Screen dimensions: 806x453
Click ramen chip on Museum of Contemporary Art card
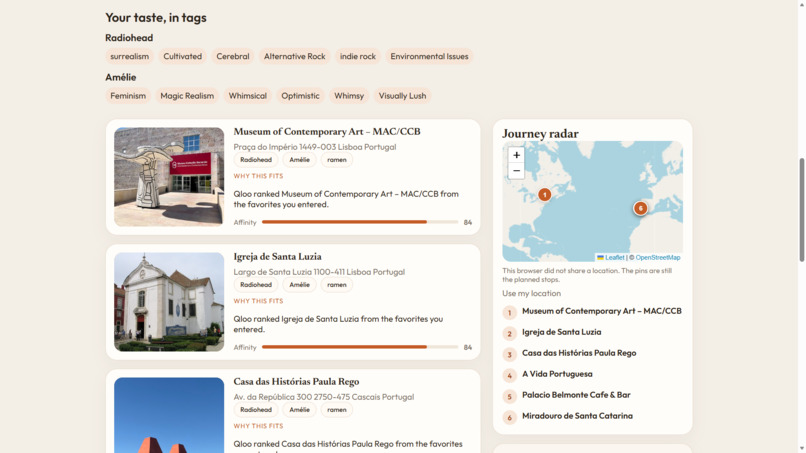pos(337,160)
